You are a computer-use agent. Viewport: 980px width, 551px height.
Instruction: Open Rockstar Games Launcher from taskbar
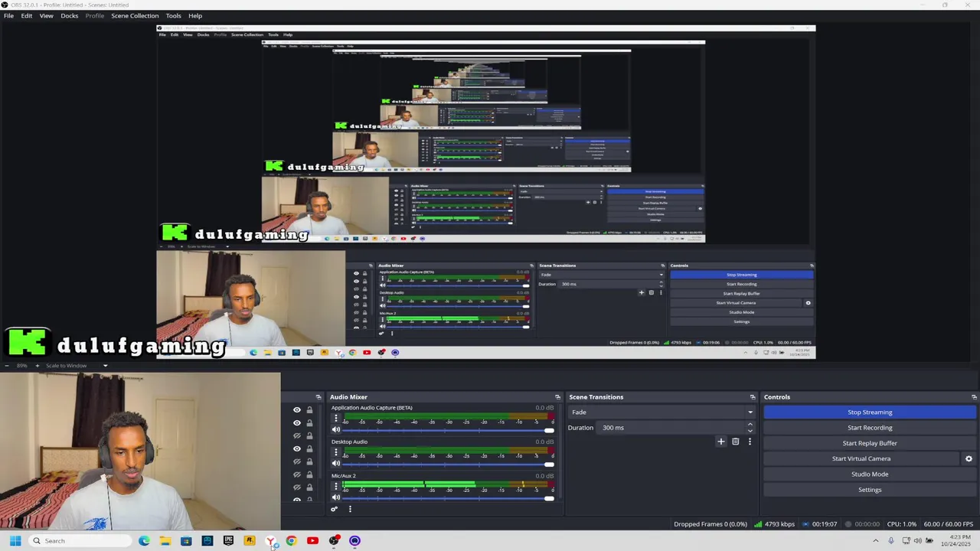[x=249, y=541]
